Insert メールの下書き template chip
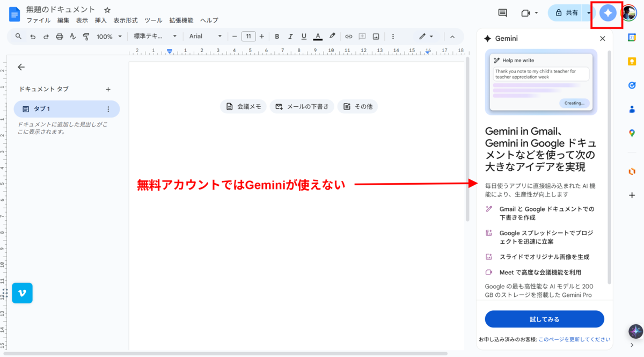 coord(302,106)
